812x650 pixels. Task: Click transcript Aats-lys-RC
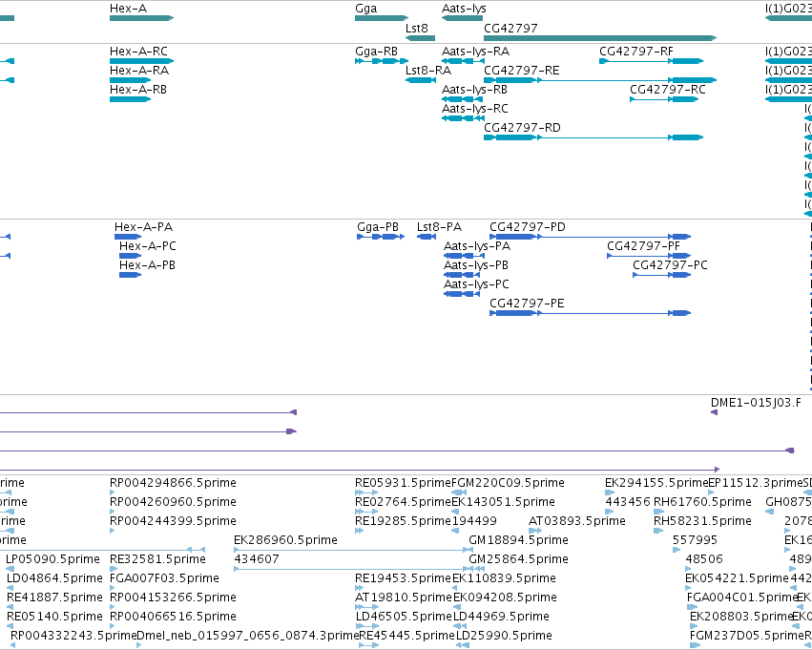(463, 118)
